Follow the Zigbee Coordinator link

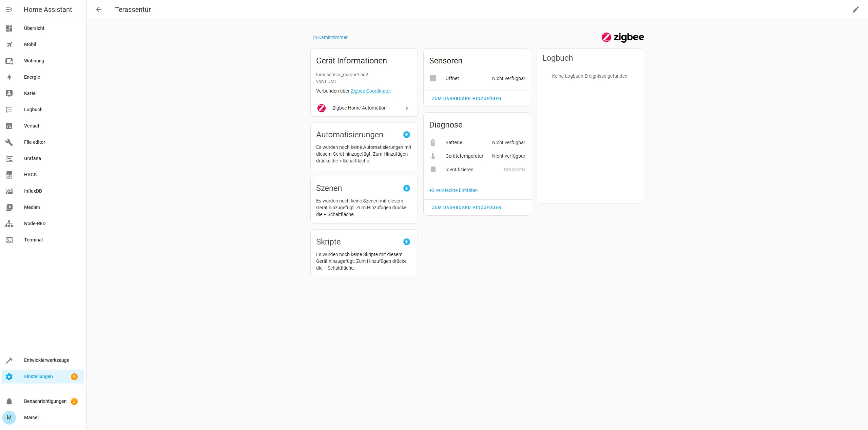point(371,91)
